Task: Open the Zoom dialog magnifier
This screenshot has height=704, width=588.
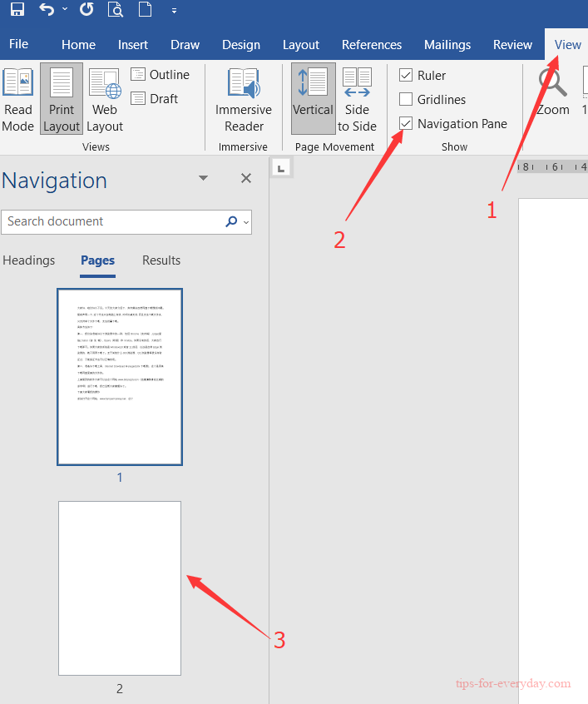Action: tap(553, 92)
